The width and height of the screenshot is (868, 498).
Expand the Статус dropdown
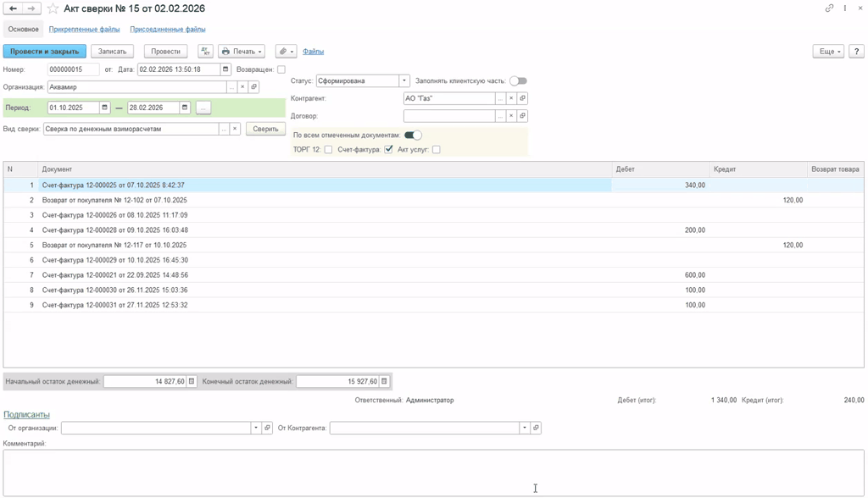[404, 81]
